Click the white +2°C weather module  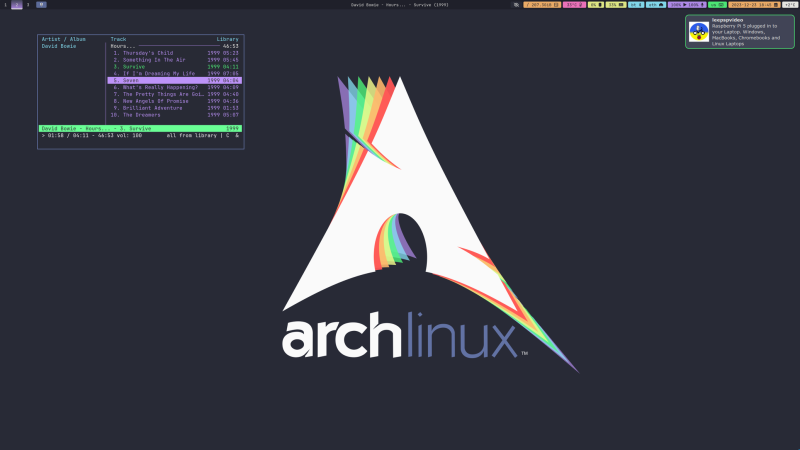789,5
